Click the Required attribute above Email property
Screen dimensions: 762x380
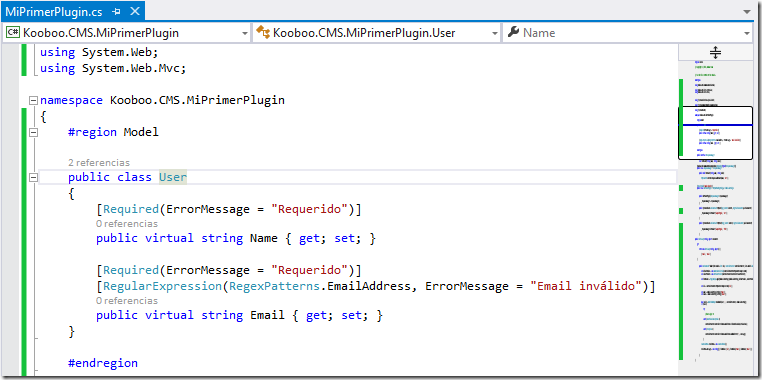(131, 270)
